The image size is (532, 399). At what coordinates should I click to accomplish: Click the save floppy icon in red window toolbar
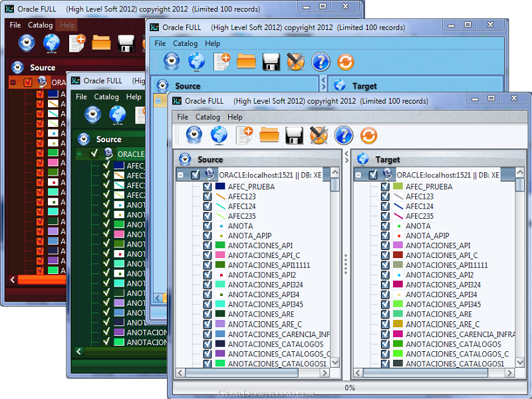tap(126, 43)
